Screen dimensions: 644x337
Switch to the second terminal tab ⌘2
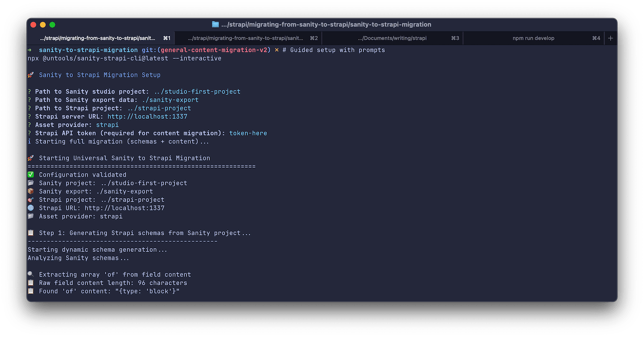(248, 38)
